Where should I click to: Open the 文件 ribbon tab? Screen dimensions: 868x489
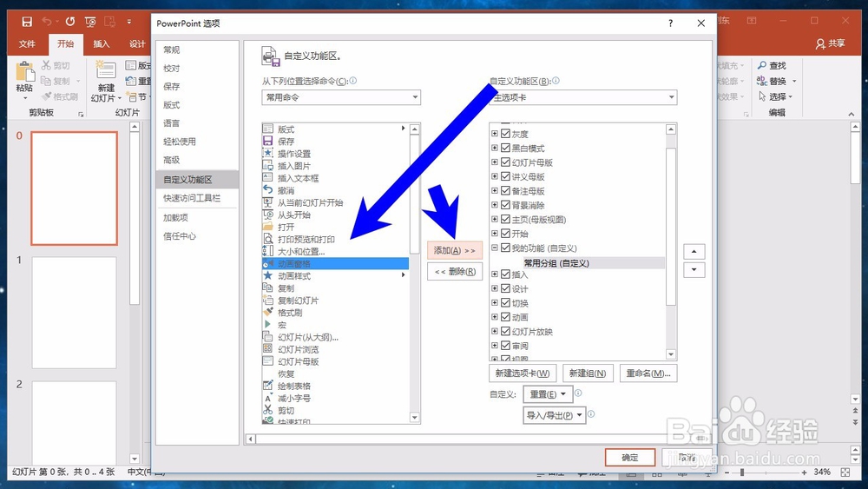coord(27,43)
